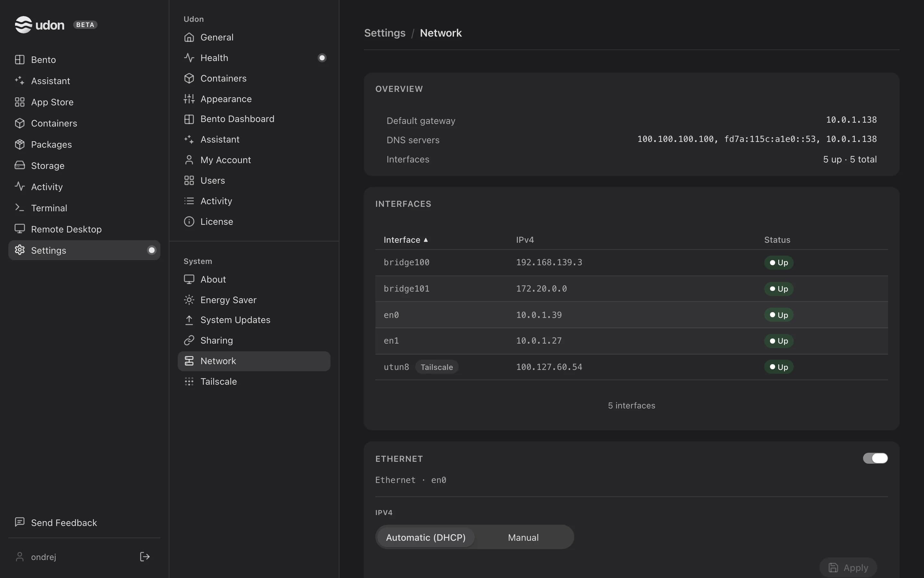Image resolution: width=924 pixels, height=578 pixels.
Task: Click the Network breadcrumb title
Action: pyautogui.click(x=441, y=33)
